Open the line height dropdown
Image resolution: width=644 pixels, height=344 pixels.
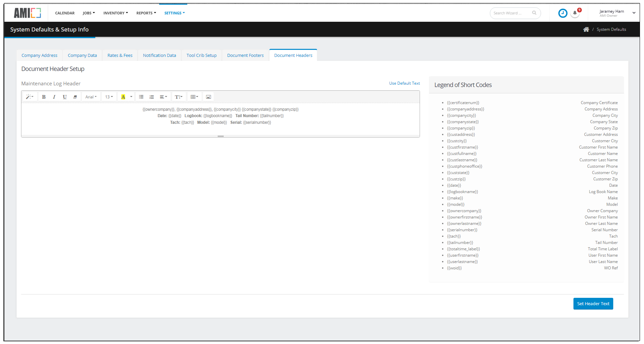[x=179, y=97]
